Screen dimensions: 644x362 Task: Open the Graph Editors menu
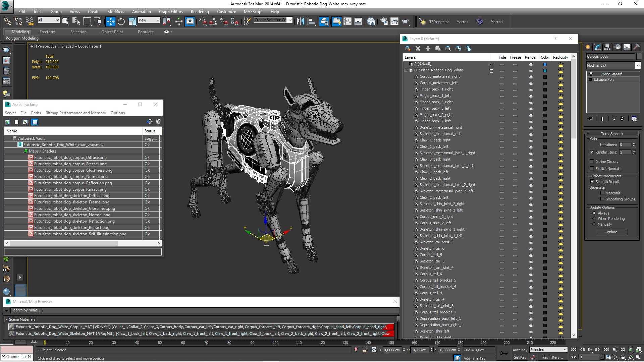pos(171,12)
